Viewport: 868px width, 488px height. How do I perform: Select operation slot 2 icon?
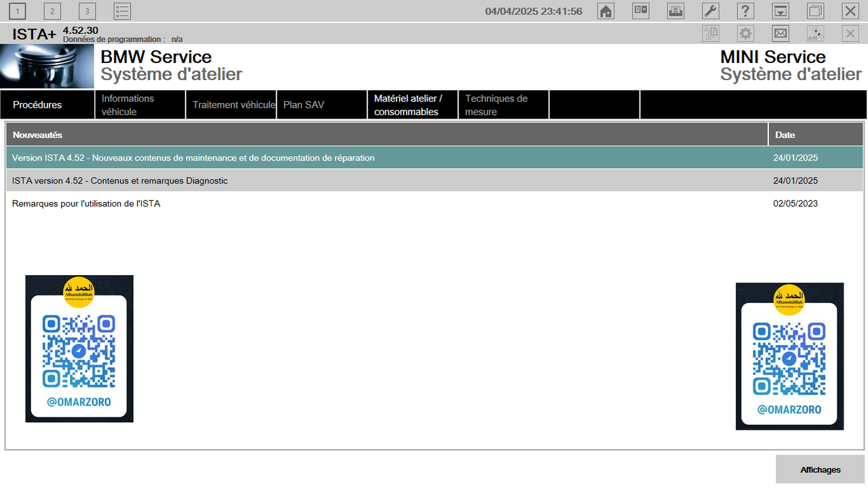[52, 11]
